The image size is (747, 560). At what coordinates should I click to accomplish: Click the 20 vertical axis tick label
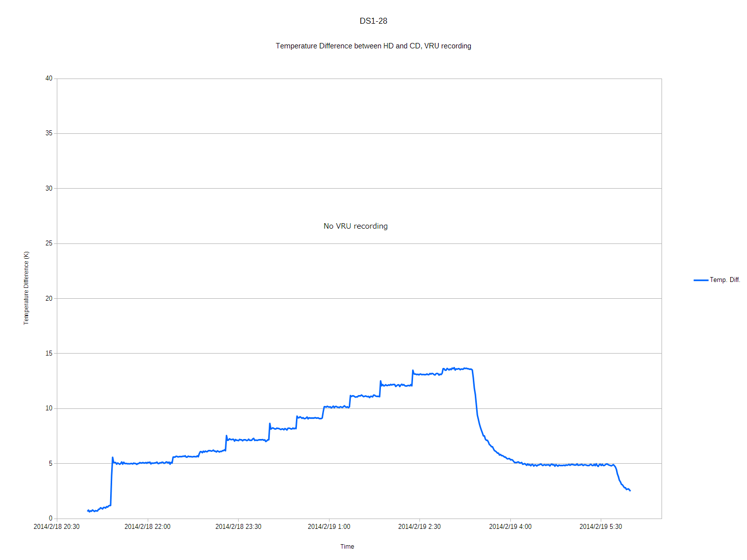tap(49, 298)
